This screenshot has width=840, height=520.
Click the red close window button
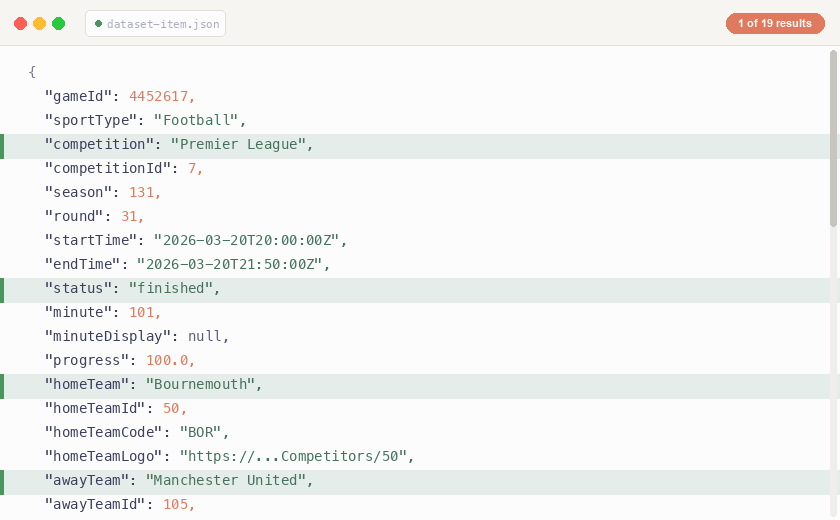[20, 24]
